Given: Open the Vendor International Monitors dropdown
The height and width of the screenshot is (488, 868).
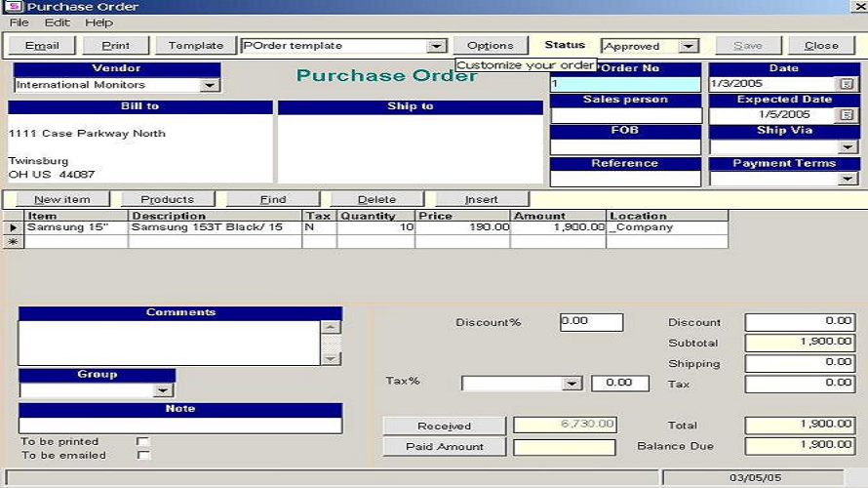Looking at the screenshot, I should click(210, 85).
